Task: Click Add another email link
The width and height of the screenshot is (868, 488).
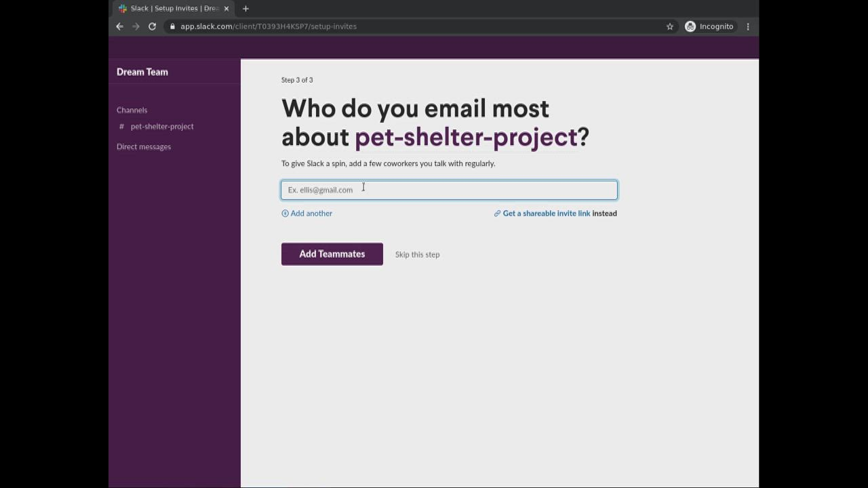Action: pos(307,213)
